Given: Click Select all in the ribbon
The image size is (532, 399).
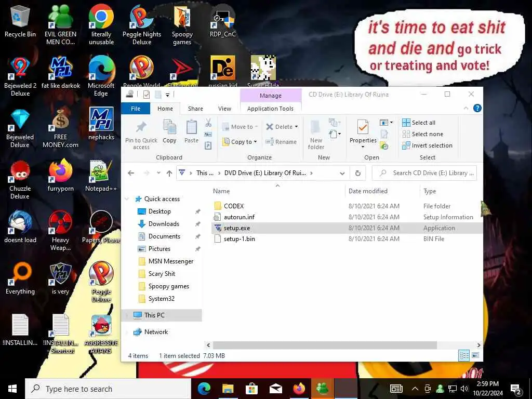Looking at the screenshot, I should pyautogui.click(x=419, y=123).
